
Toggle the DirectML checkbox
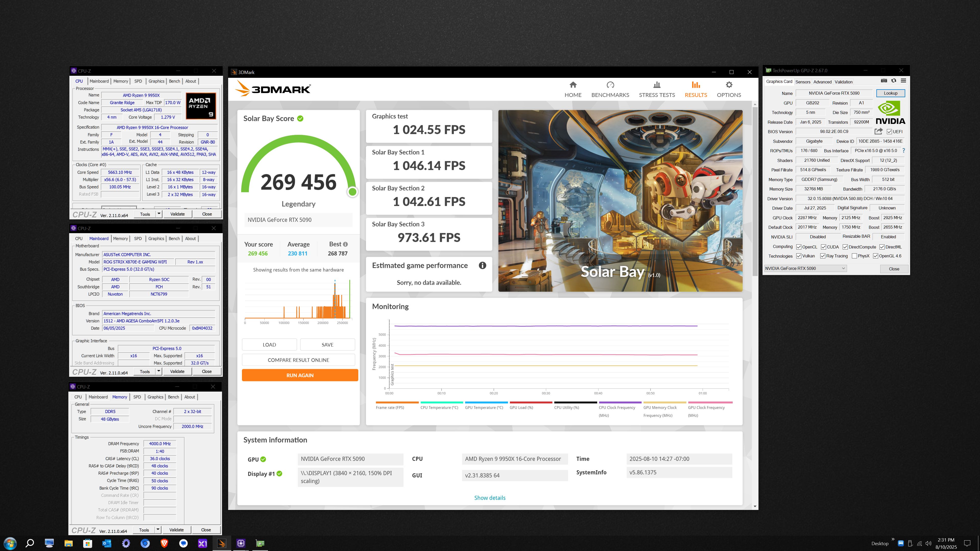(882, 247)
